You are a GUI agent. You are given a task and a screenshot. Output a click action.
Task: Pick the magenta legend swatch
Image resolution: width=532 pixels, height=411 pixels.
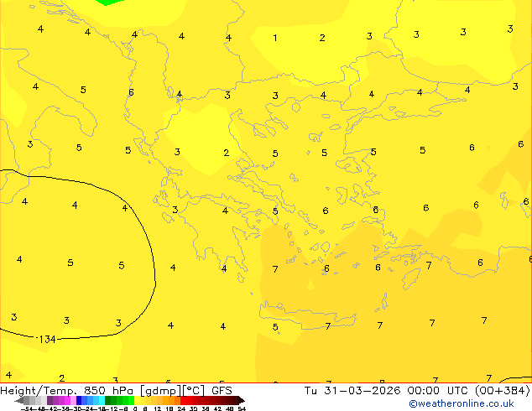coord(67,400)
